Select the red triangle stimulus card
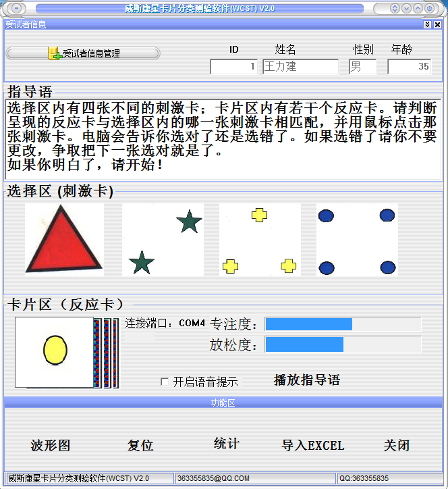The width and height of the screenshot is (448, 489). click(x=64, y=240)
